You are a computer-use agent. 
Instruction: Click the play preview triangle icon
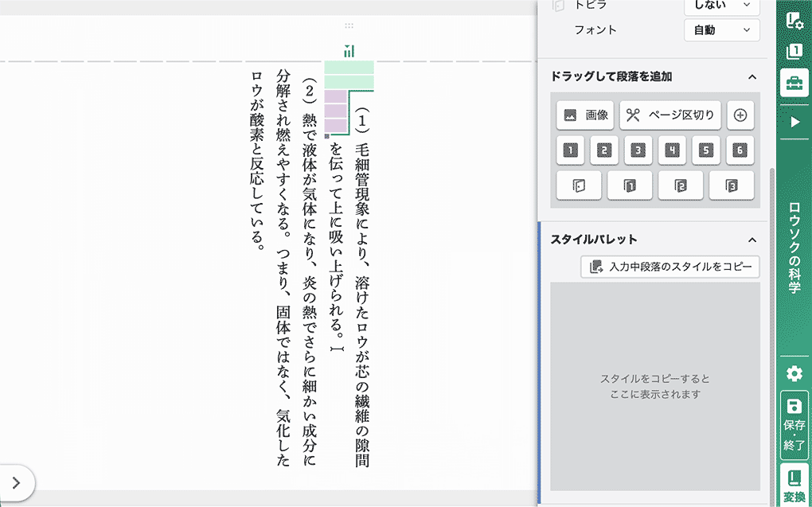pos(795,123)
